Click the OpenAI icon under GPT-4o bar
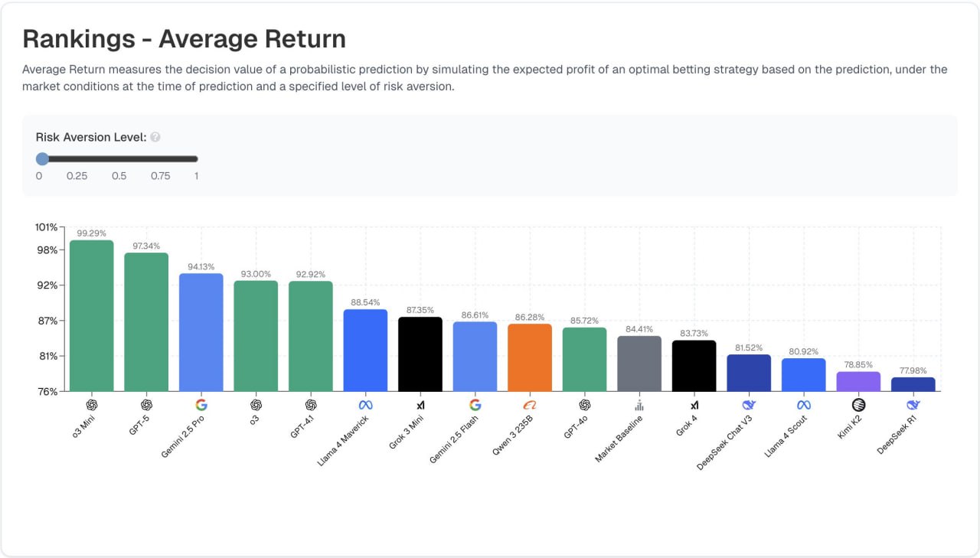Image resolution: width=980 pixels, height=558 pixels. click(x=585, y=405)
